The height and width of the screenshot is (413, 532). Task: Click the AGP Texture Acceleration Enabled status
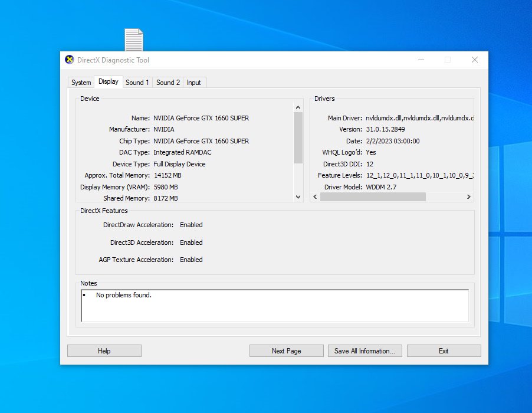pos(191,260)
